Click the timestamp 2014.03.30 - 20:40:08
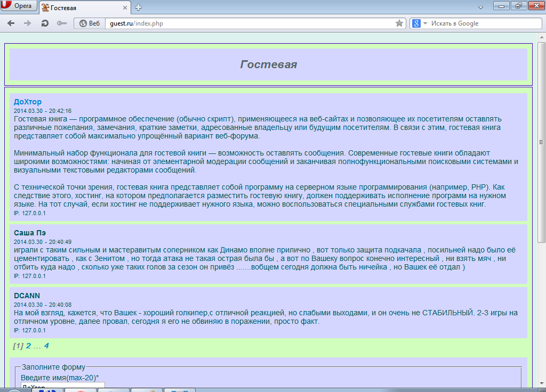Image resolution: width=546 pixels, height=392 pixels. click(43, 305)
